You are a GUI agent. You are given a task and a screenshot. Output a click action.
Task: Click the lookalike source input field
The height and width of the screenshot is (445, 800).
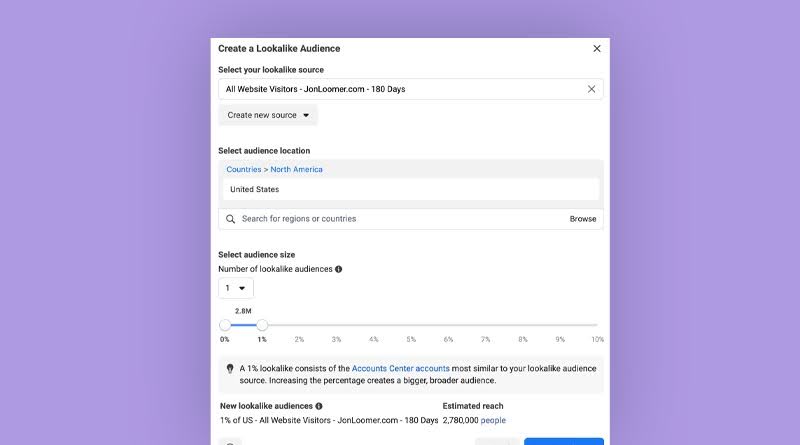point(411,89)
